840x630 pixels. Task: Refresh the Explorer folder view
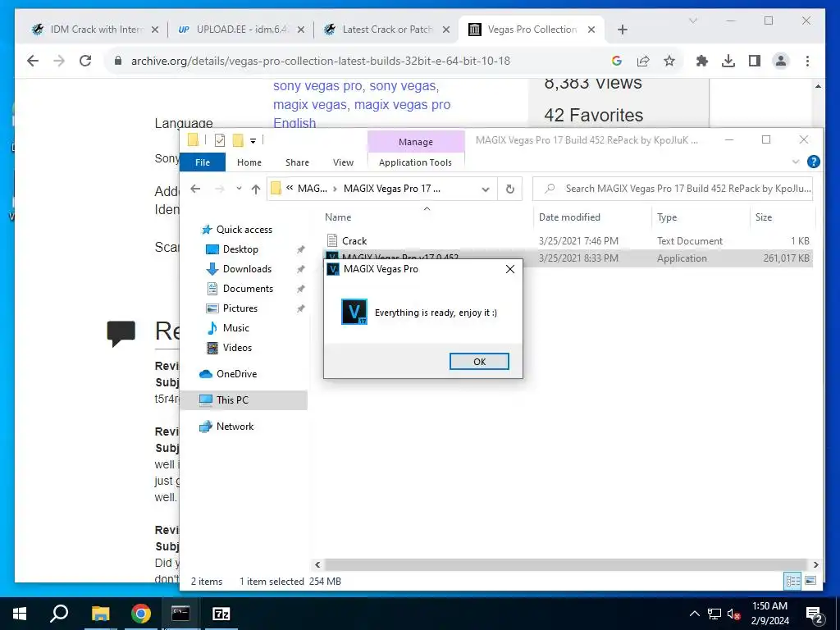[510, 189]
